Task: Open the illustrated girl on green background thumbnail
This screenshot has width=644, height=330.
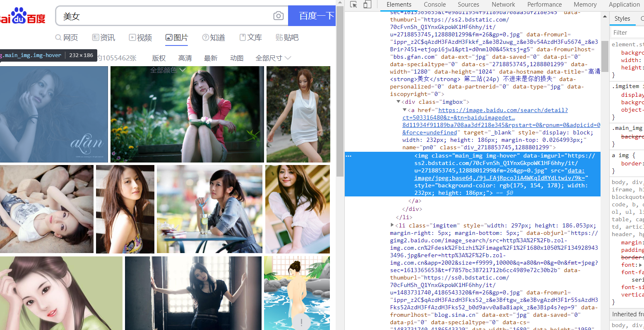Action: [x=61, y=293]
